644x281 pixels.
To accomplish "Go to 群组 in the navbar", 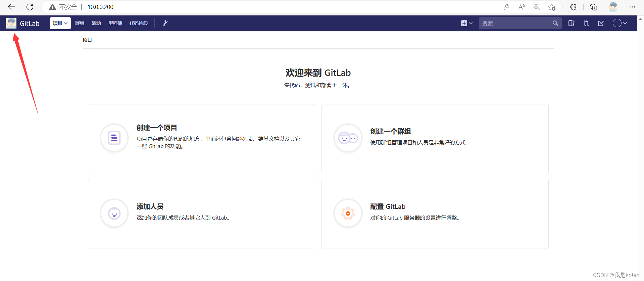I will pos(80,23).
